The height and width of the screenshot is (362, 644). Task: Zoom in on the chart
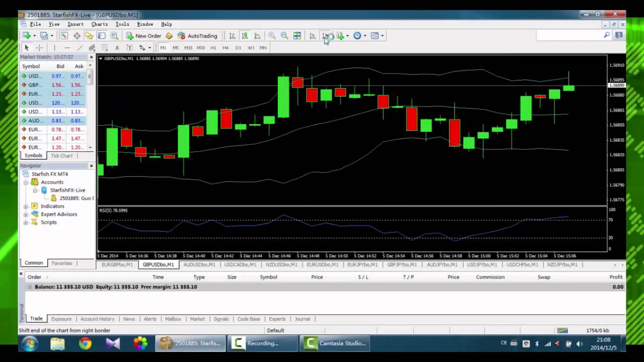click(x=272, y=36)
